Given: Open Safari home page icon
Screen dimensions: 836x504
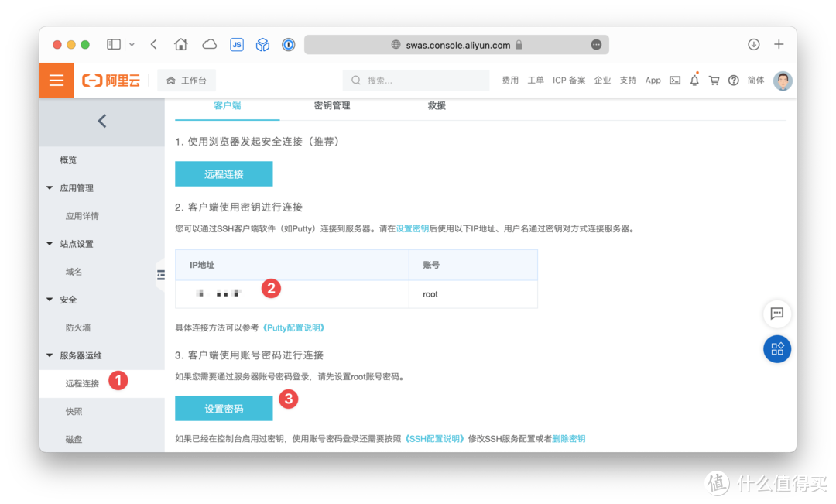Looking at the screenshot, I should pyautogui.click(x=180, y=44).
